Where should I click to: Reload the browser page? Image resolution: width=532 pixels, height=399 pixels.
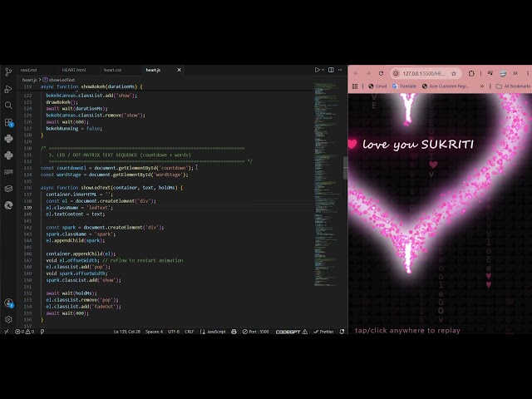(x=381, y=73)
